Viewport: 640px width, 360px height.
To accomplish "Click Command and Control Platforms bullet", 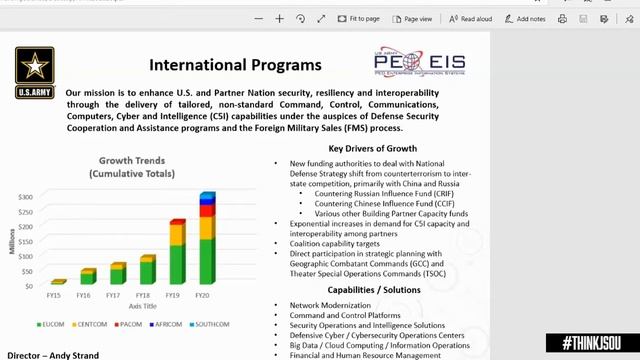I will click(345, 315).
